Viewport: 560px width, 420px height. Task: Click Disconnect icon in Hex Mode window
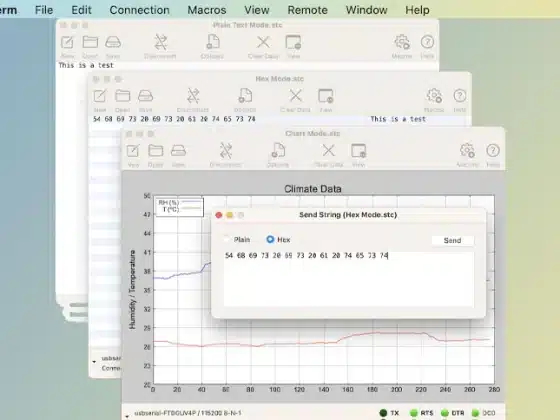pyautogui.click(x=193, y=96)
